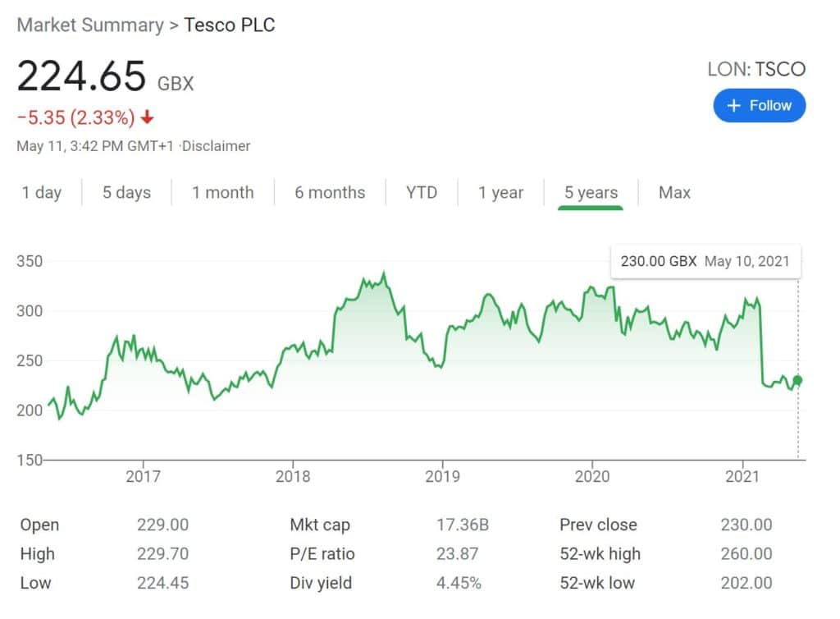Open the Market Summary breadcrumb link
This screenshot has width=840, height=619.
point(90,25)
